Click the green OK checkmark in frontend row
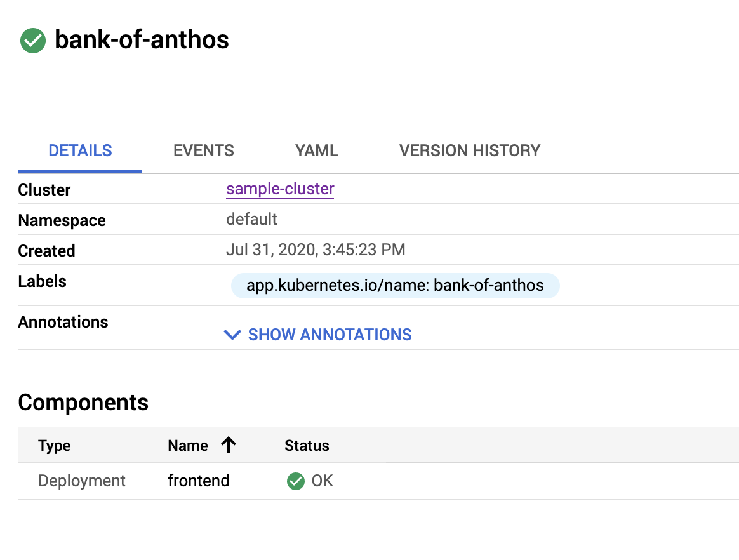Viewport: 739px width, 560px height. (x=295, y=481)
